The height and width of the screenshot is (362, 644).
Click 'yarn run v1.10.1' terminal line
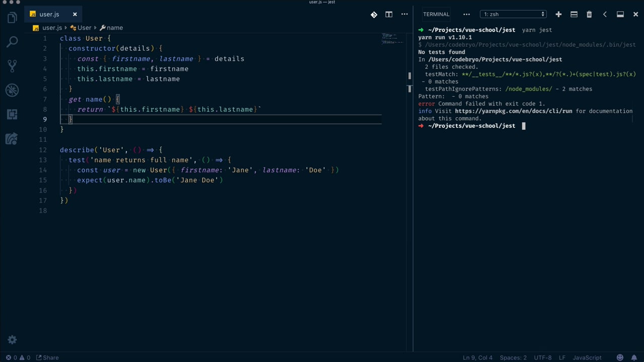click(x=445, y=37)
